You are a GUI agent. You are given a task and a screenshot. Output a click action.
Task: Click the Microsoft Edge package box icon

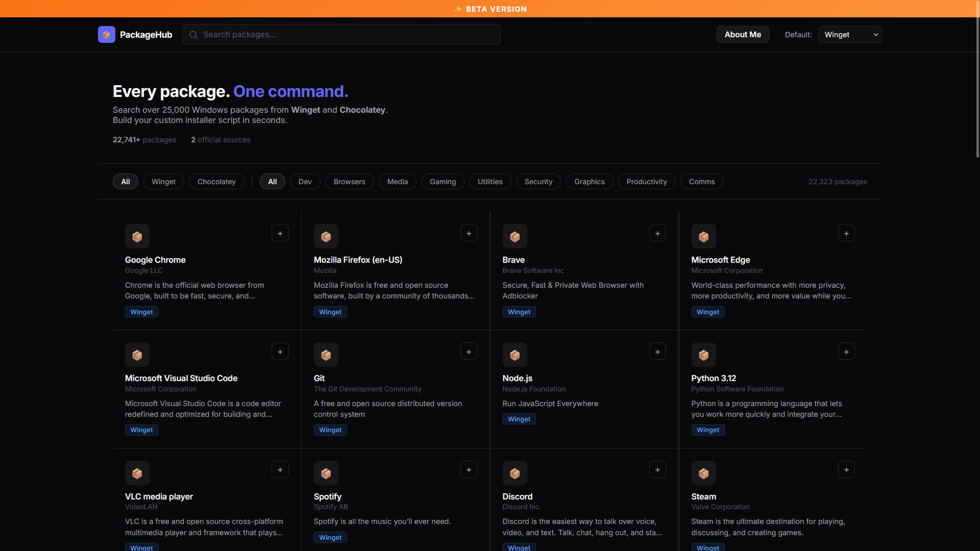704,236
